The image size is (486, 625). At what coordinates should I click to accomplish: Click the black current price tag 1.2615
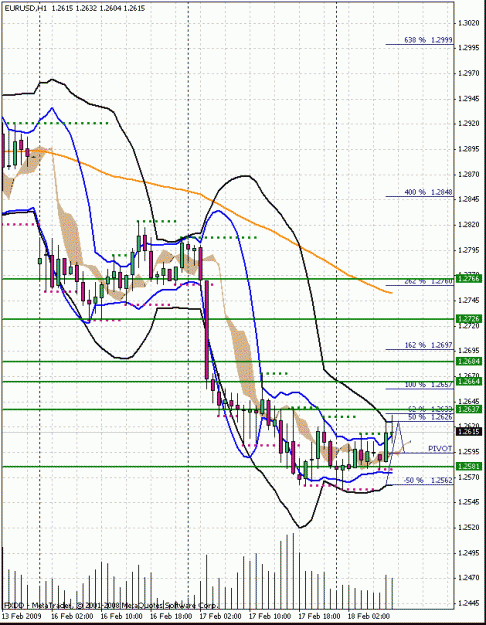[470, 432]
